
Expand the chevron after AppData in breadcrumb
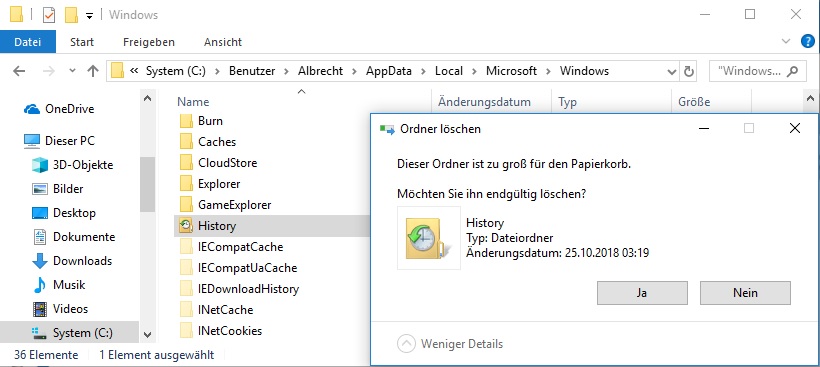[x=423, y=71]
